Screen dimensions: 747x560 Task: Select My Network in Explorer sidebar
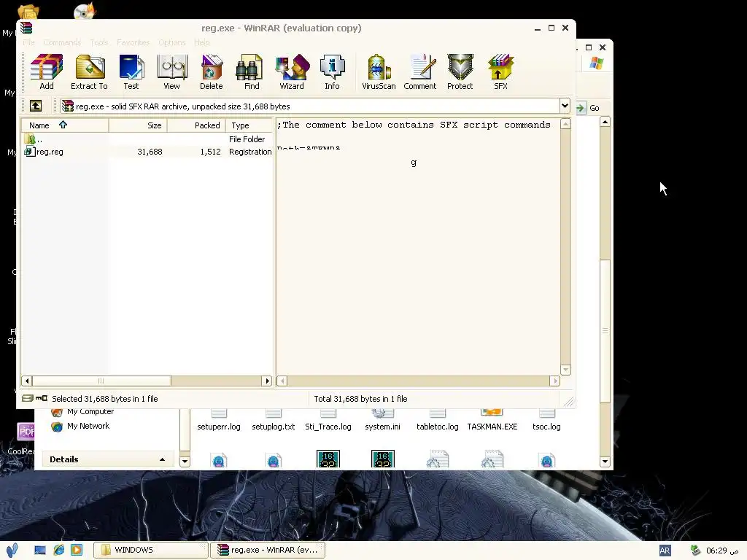80,426
